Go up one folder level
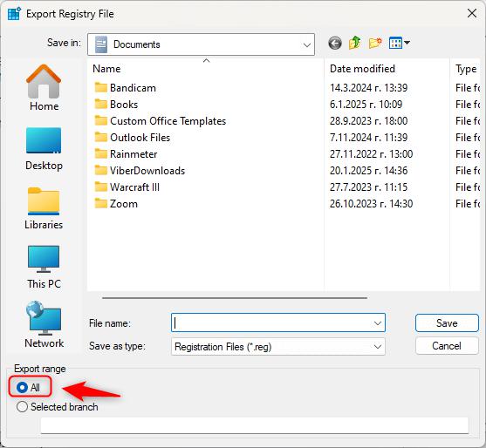Screen dimensions: 486x448 click(x=354, y=43)
